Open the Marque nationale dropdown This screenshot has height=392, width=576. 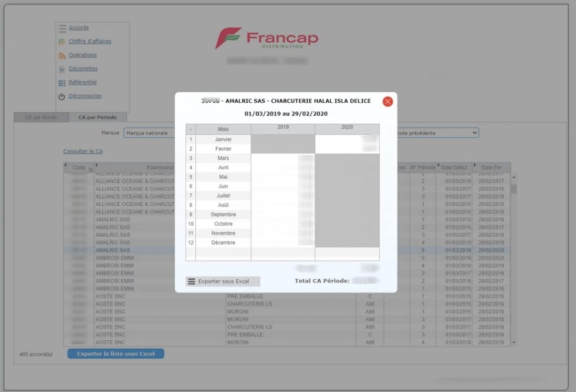click(x=148, y=133)
